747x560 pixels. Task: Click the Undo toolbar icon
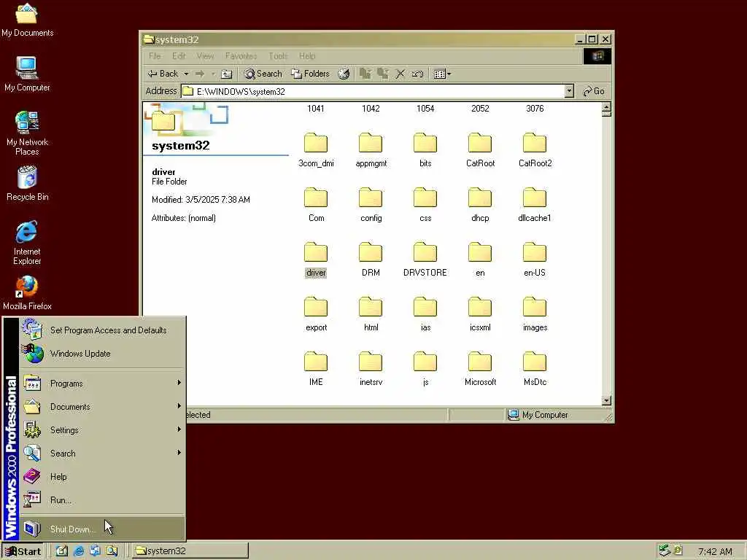417,74
